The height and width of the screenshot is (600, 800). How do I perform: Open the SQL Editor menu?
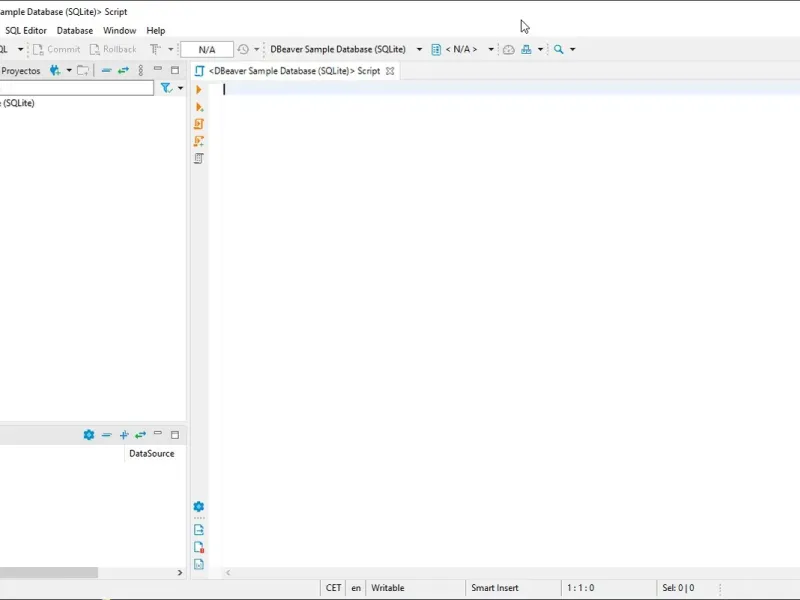26,31
